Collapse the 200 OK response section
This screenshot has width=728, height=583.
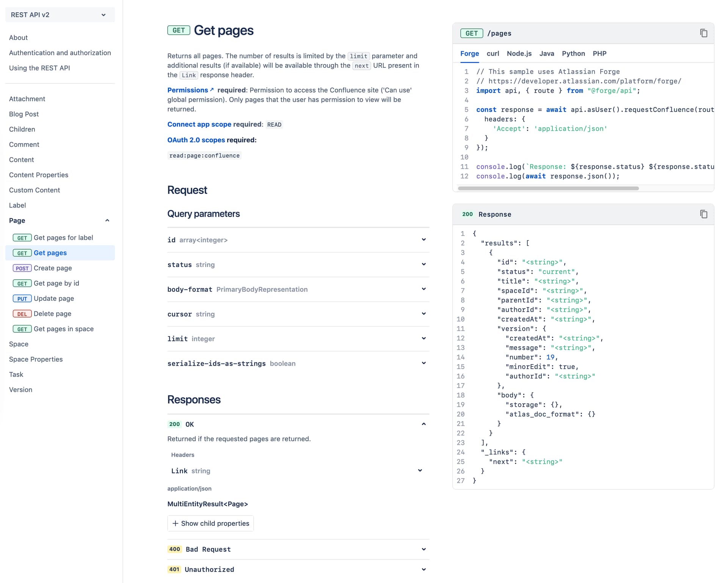pyautogui.click(x=424, y=424)
